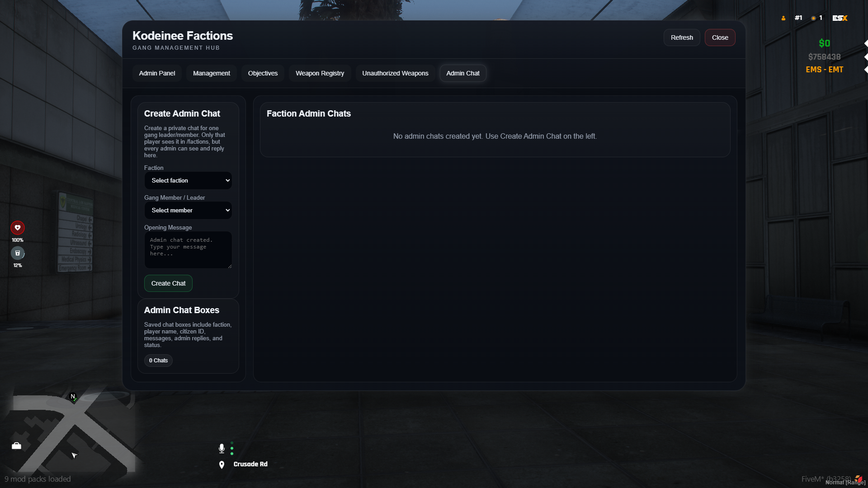Click the Kodeinee Factions title
Screen dimensions: 868x488
pos(183,36)
